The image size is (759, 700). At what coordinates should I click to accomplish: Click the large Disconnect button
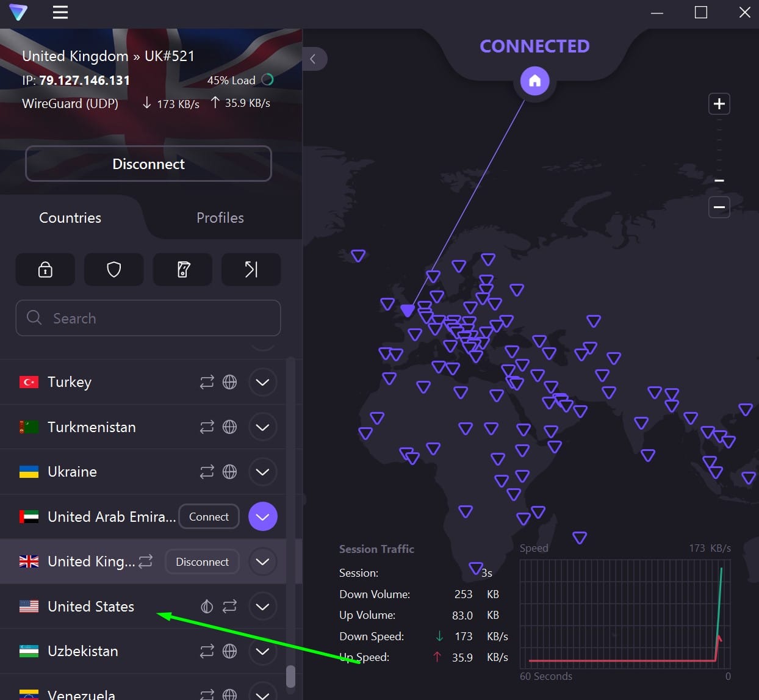point(148,164)
